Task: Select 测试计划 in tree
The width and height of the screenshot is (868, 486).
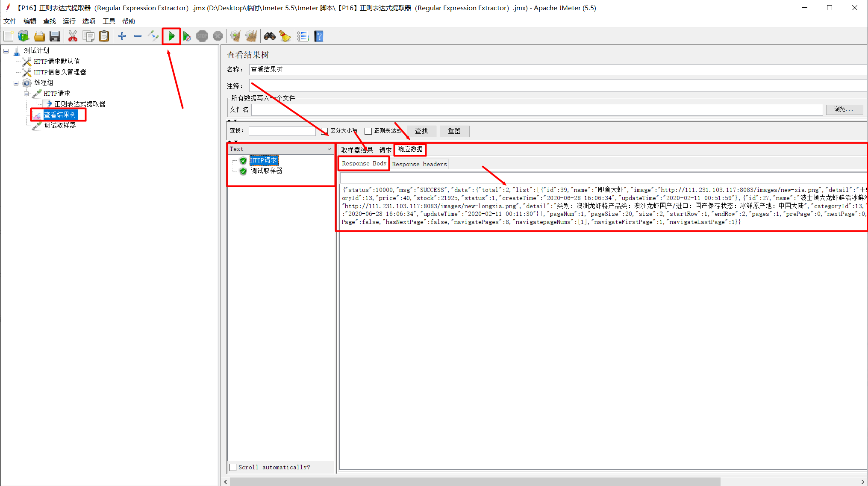Action: [37, 51]
